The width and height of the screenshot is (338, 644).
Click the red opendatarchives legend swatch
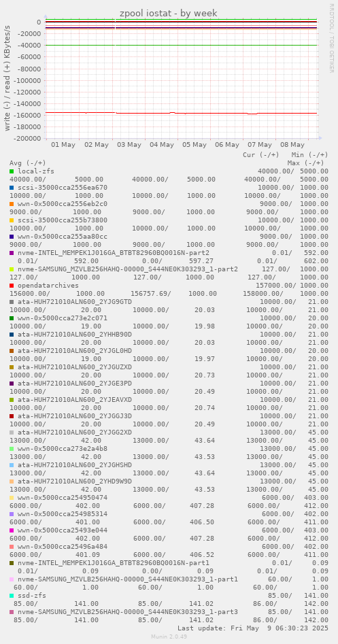(x=12, y=286)
